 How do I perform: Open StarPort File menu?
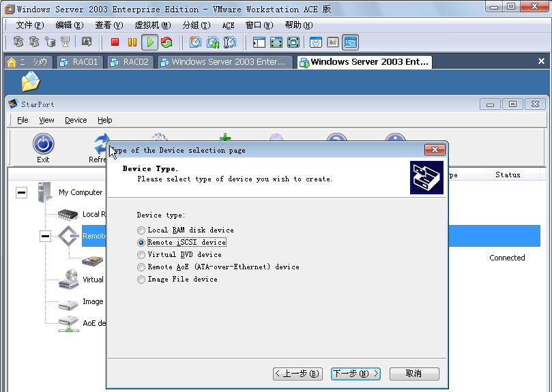tap(23, 121)
